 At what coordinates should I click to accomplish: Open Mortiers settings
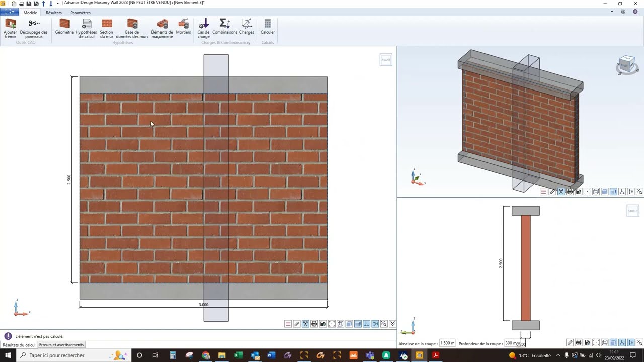click(x=183, y=27)
